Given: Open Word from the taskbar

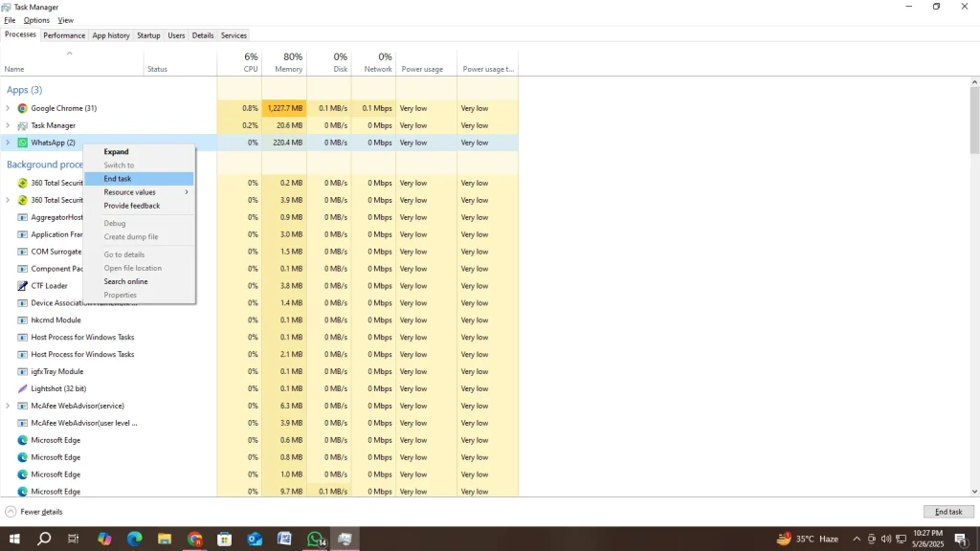Looking at the screenshot, I should tap(284, 539).
